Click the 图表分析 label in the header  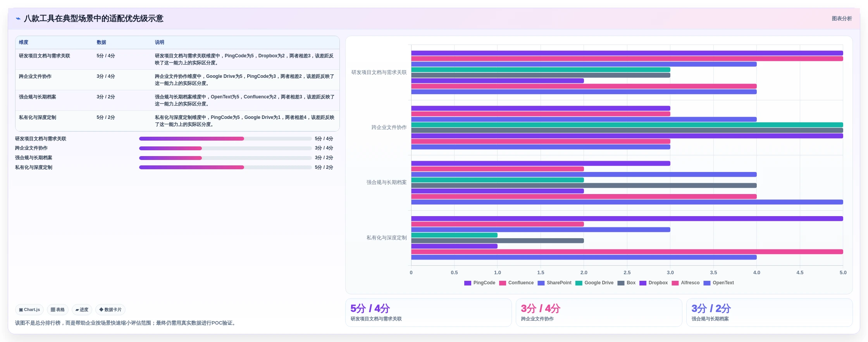click(x=842, y=19)
